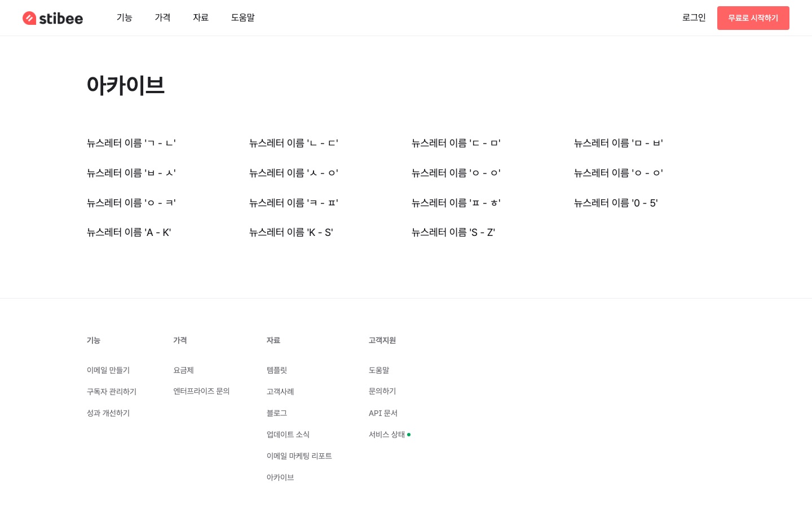Viewport: 812px width, 508px height.
Task: Open newsletter names 'ㄱ - ㄴ'
Action: tap(131, 143)
